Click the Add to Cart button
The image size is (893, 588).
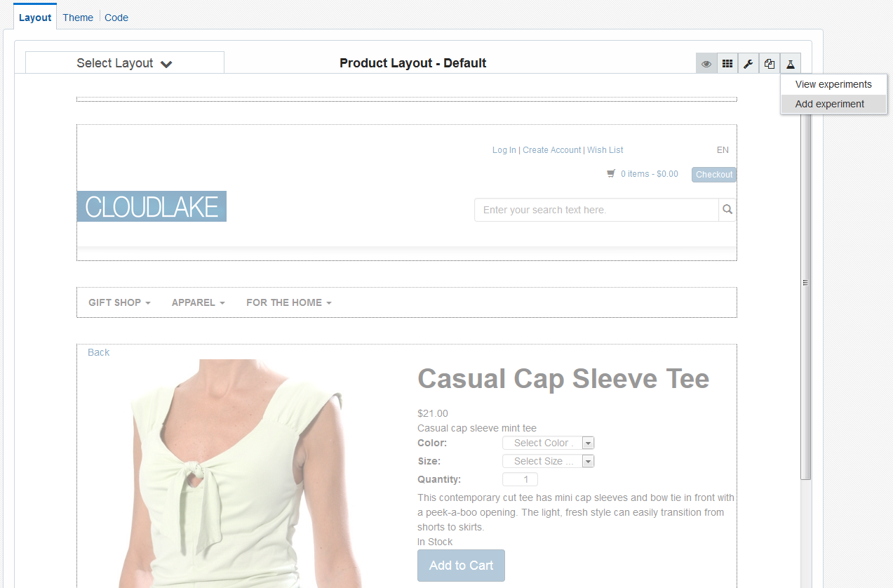(x=461, y=566)
